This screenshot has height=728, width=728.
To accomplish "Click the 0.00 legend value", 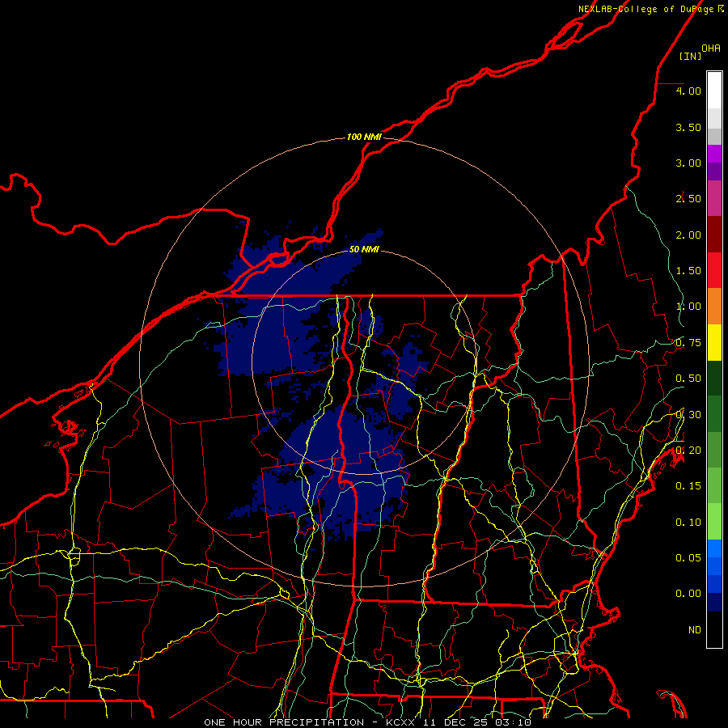I will click(x=688, y=594).
